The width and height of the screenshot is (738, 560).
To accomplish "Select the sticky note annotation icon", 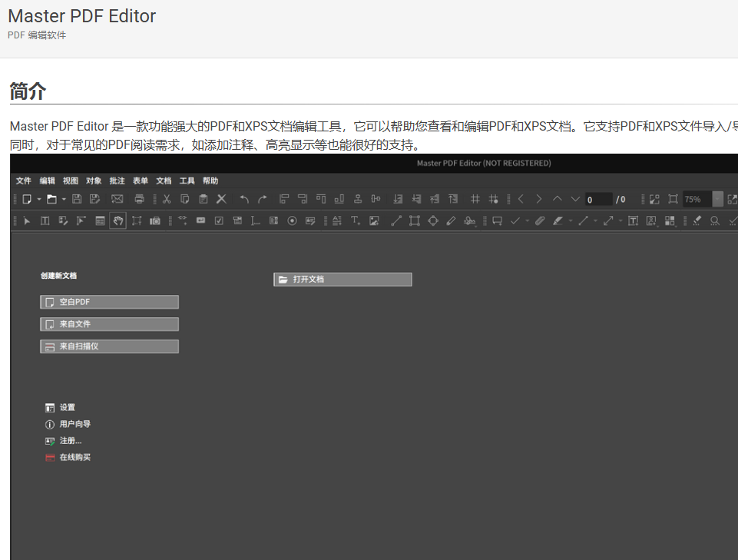I will click(495, 220).
